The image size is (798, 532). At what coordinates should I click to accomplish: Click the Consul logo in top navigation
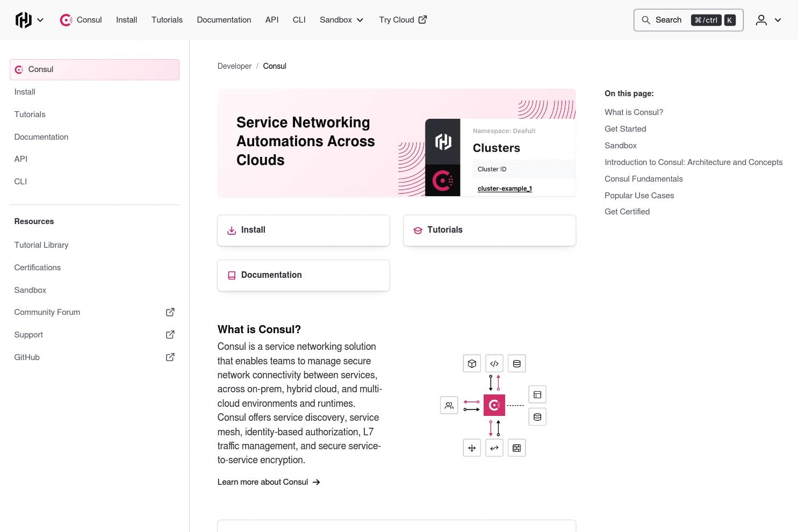[x=66, y=20]
